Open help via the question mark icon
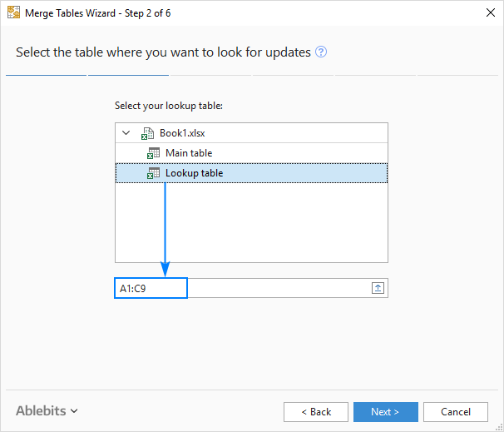The height and width of the screenshot is (432, 504). point(321,52)
